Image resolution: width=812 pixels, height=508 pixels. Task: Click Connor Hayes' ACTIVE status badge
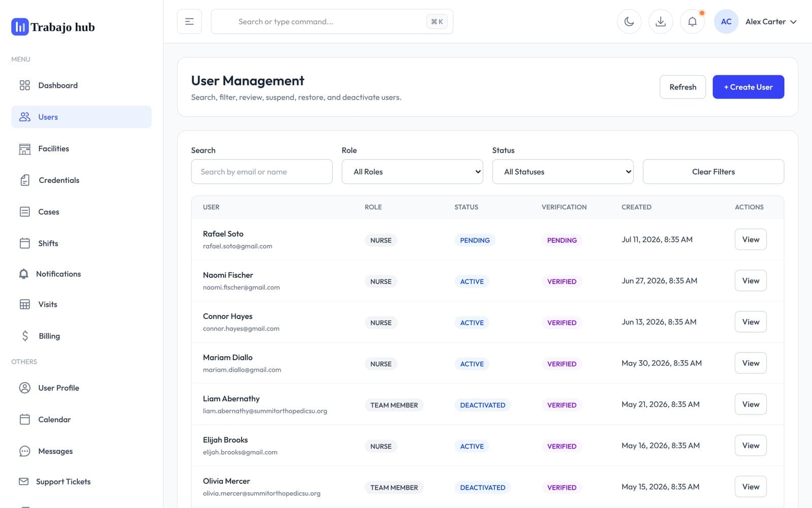(x=471, y=323)
